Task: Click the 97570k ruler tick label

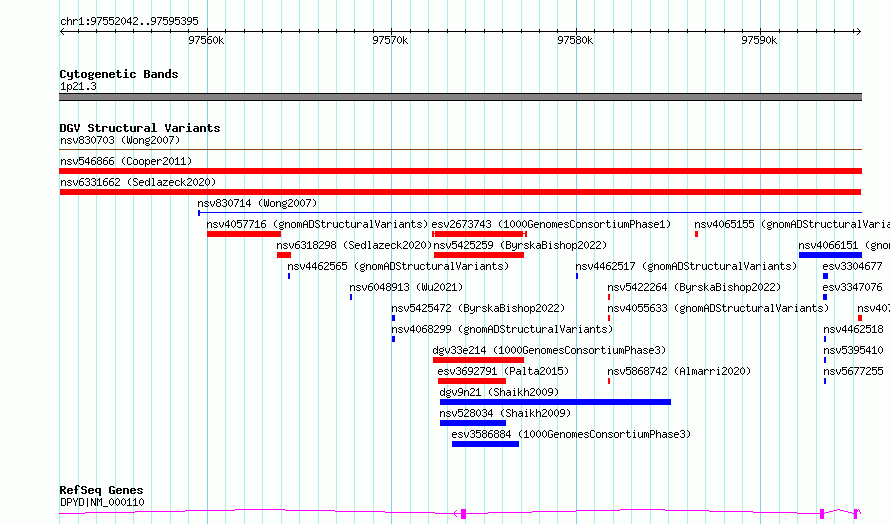Action: (x=390, y=40)
